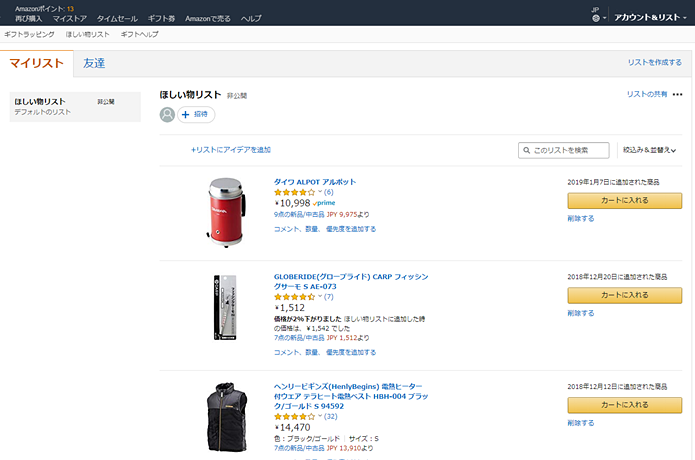Open HenlyBegins 電熱ヒーター vest product title

point(351,396)
